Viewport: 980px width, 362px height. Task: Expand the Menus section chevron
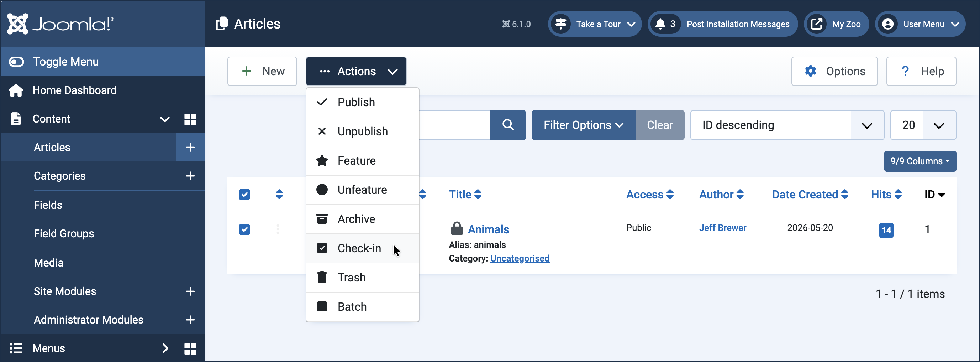pyautogui.click(x=165, y=348)
